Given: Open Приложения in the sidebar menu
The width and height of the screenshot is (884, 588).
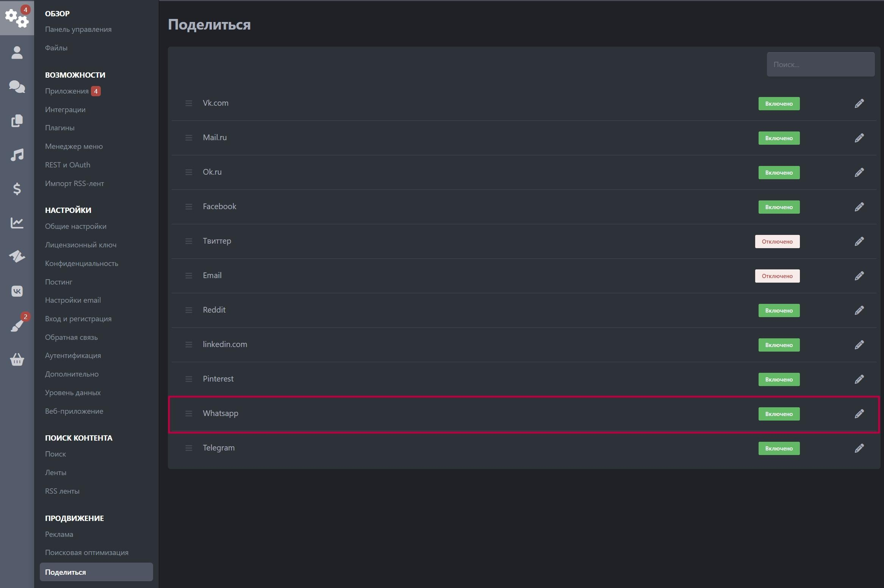Looking at the screenshot, I should (x=67, y=91).
